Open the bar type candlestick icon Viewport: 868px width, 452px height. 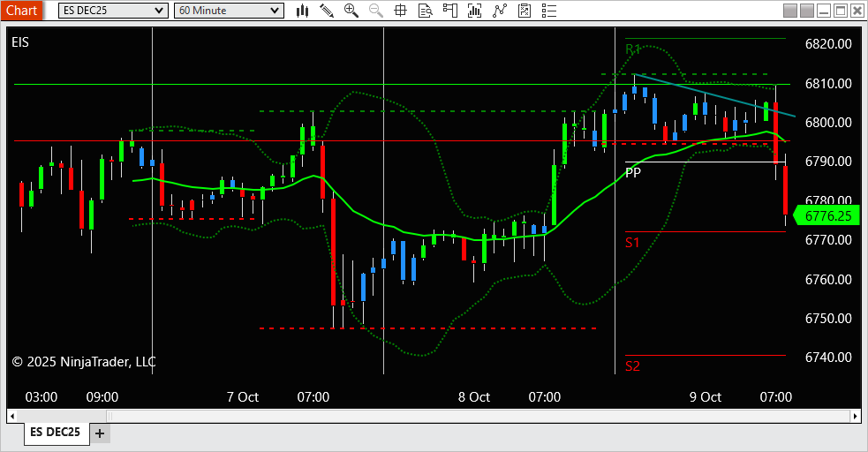click(x=302, y=11)
